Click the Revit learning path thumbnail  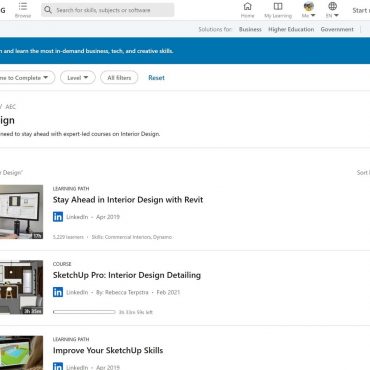coord(21,212)
